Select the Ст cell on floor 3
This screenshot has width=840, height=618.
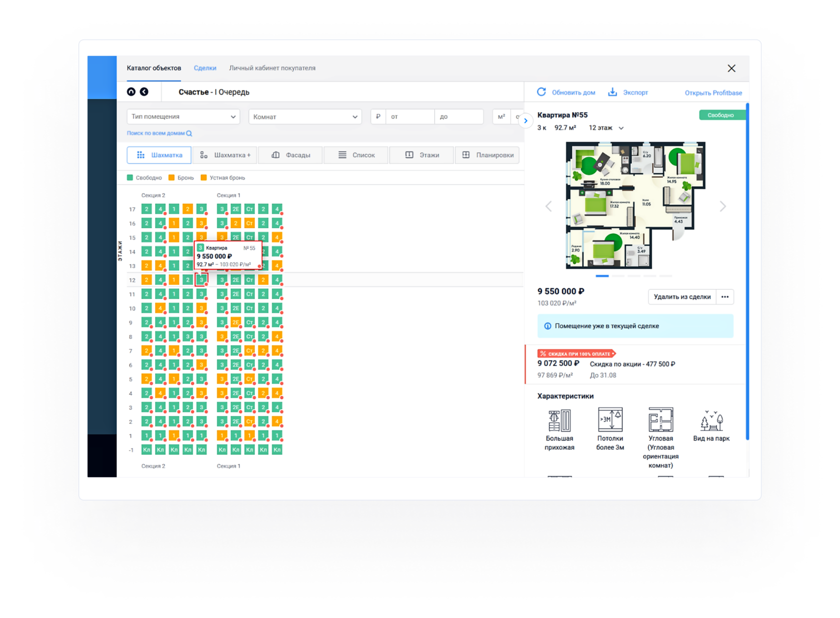click(x=249, y=407)
